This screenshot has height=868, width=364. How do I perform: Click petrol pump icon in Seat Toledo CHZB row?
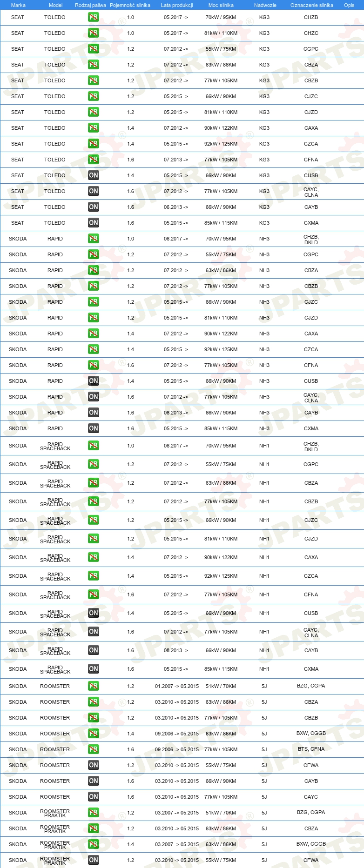[94, 17]
